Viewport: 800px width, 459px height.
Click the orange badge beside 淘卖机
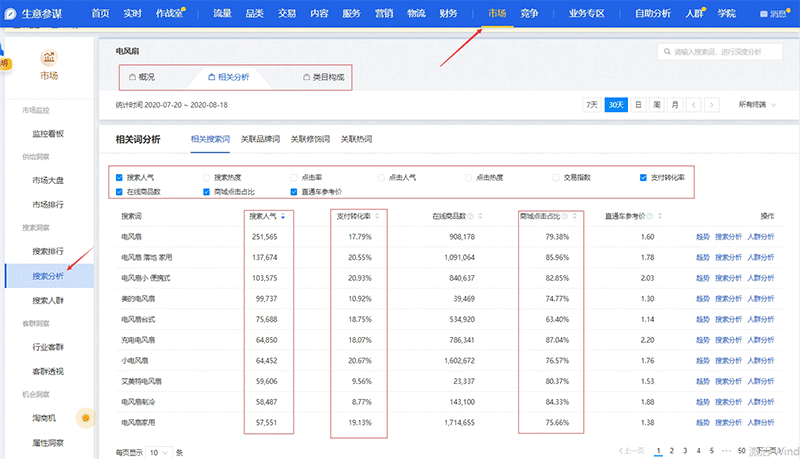click(x=87, y=415)
